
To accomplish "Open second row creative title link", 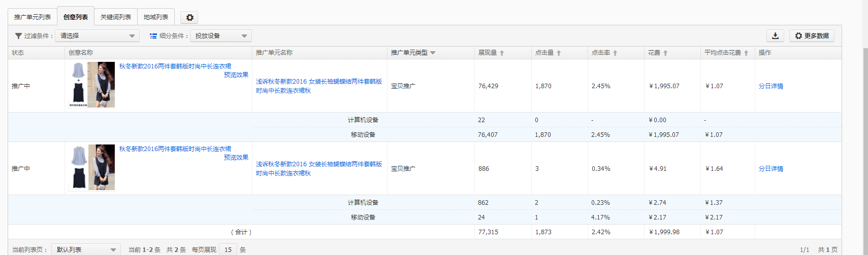I will click(x=175, y=149).
